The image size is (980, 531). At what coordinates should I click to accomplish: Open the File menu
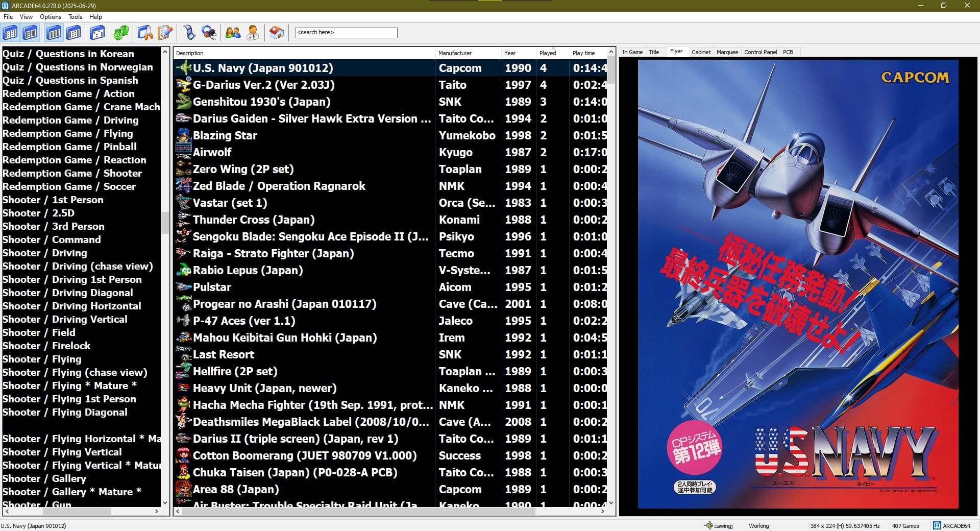pyautogui.click(x=8, y=17)
